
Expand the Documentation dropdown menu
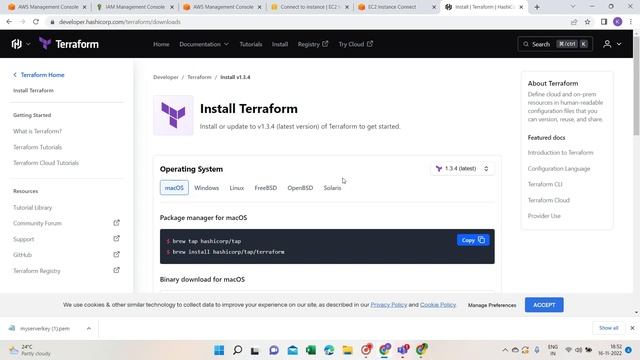(x=204, y=44)
